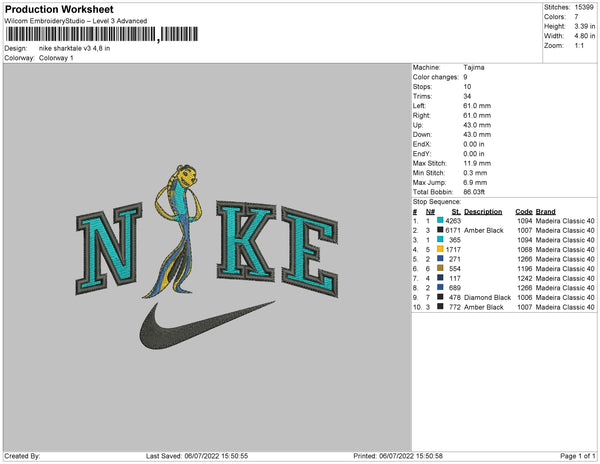Click the 'N#' column header
The height and width of the screenshot is (464, 600).
point(430,212)
